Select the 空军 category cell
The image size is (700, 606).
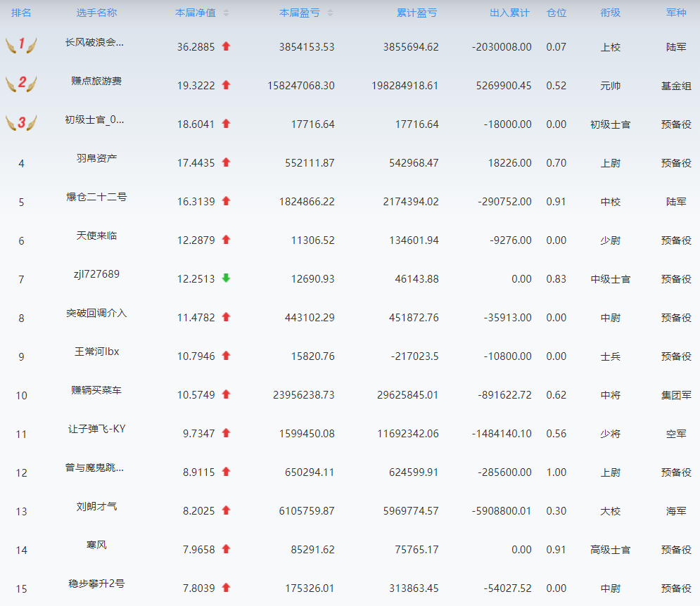point(676,434)
